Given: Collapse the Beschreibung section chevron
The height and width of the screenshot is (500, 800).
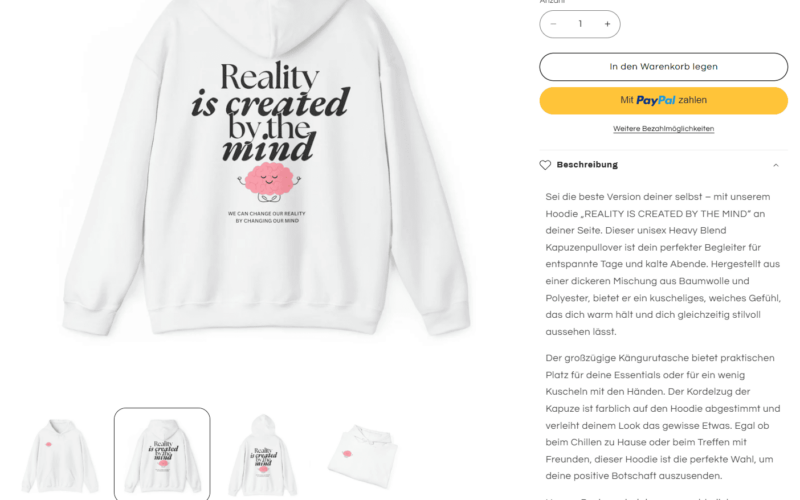Looking at the screenshot, I should pos(776,165).
